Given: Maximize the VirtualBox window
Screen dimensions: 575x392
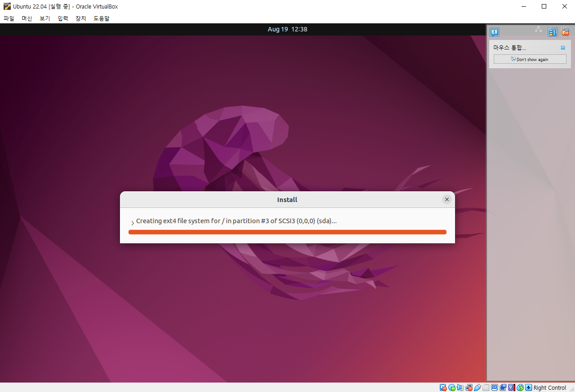Looking at the screenshot, I should point(544,6).
